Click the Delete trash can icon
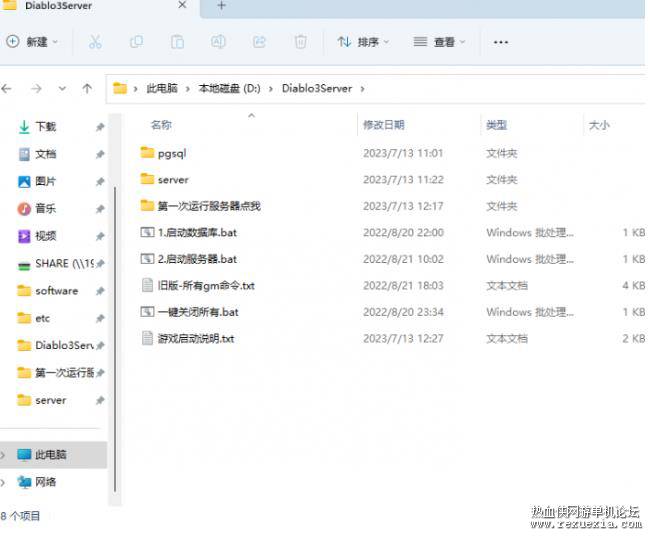Image resolution: width=650 pixels, height=539 pixels. [x=301, y=42]
